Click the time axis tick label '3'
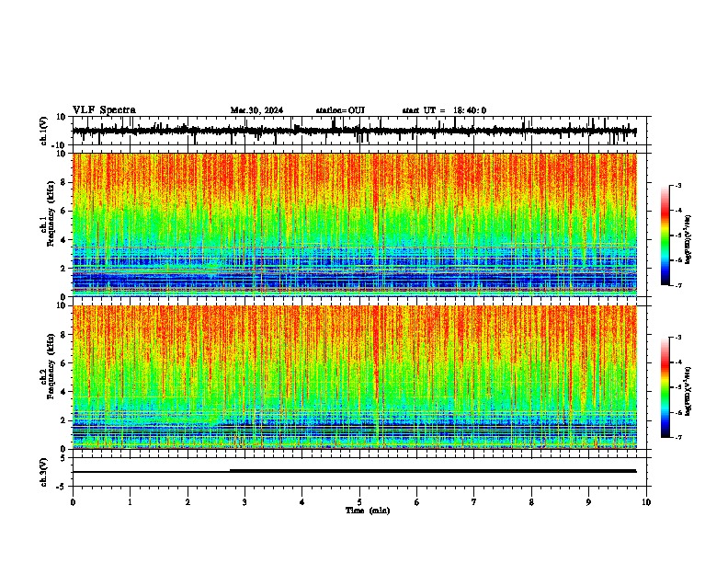This screenshot has height=563, width=728. (x=245, y=502)
